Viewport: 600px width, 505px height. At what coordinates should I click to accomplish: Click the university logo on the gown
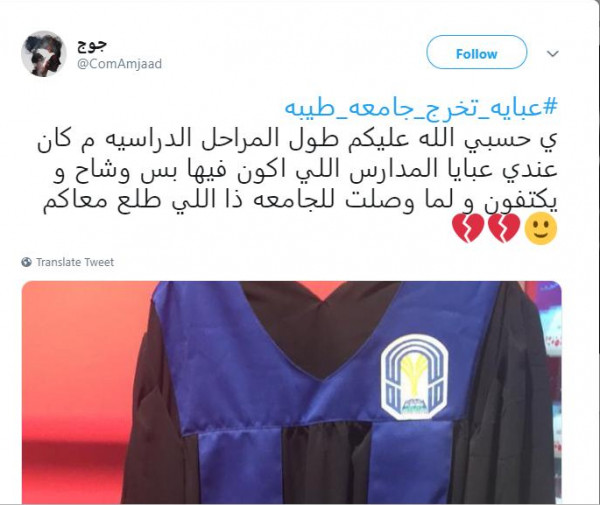[x=415, y=375]
